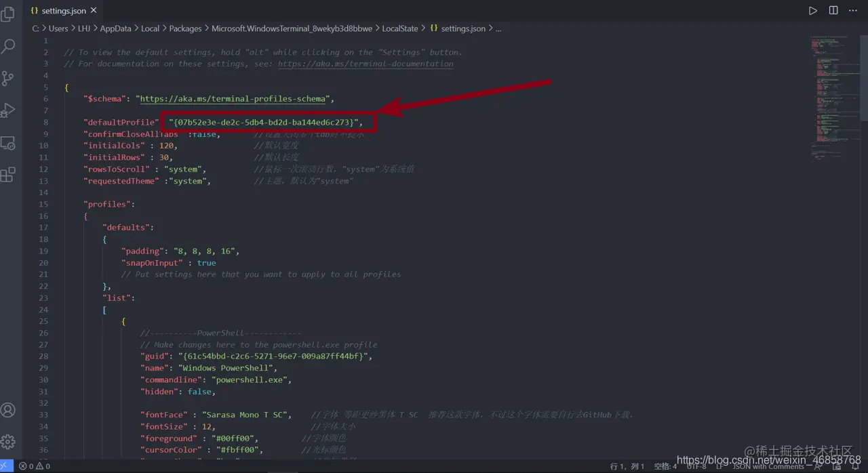Image resolution: width=868 pixels, height=473 pixels.
Task: Click the vertical editor scrollbar
Action: coord(863,78)
